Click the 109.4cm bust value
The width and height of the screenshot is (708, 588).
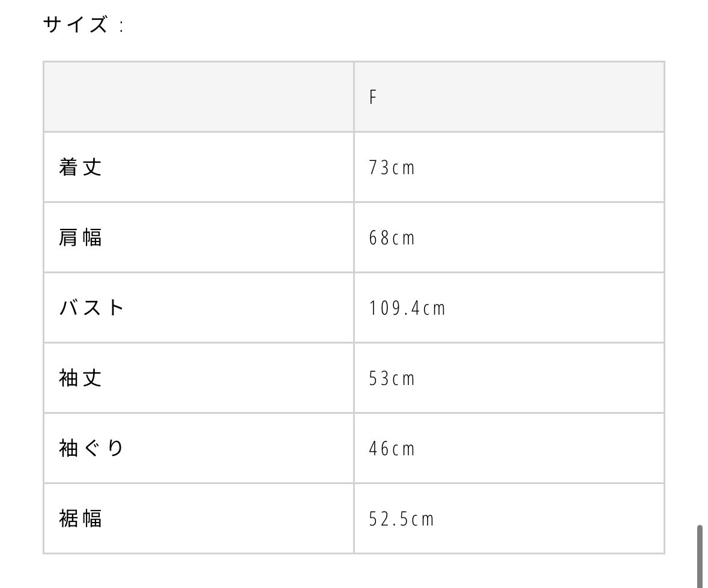[x=407, y=308]
